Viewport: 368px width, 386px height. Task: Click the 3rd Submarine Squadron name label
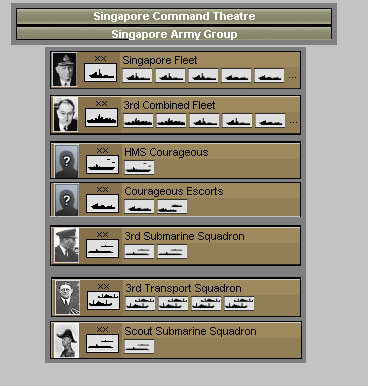[x=184, y=236]
